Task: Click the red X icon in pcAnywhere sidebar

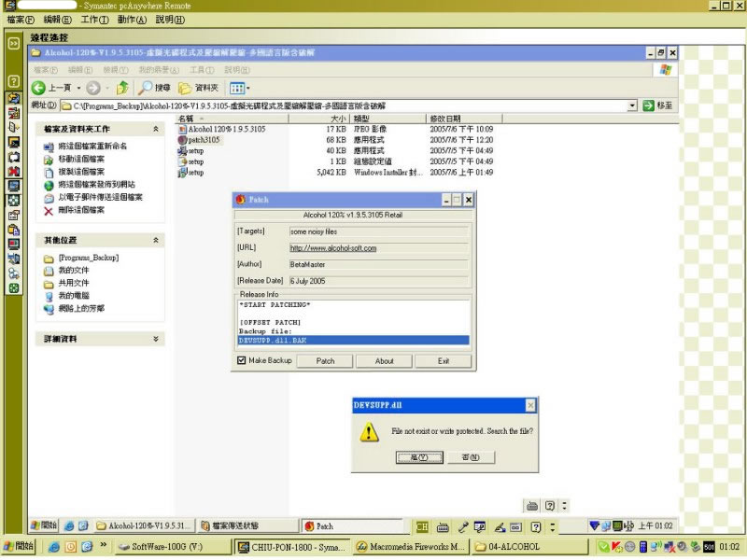Action: 13,171
